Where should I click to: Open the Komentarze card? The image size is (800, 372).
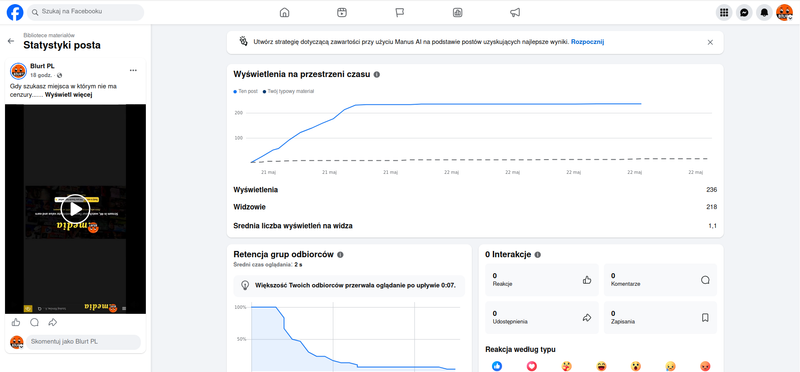tap(660, 280)
